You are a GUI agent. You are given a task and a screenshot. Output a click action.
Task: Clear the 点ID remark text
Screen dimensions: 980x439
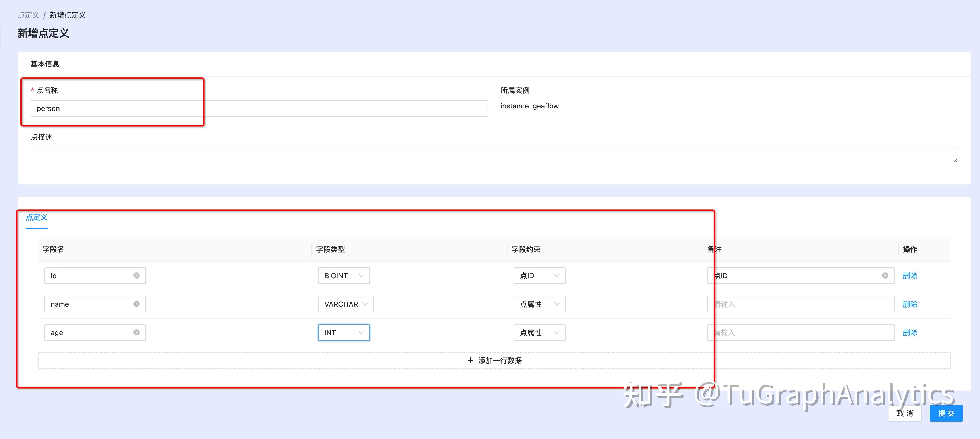tap(885, 275)
